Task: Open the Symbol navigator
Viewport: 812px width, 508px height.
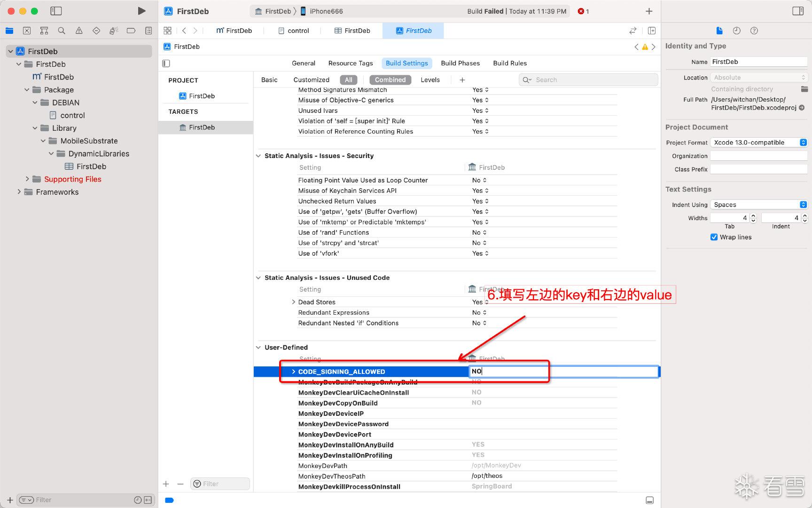Action: click(x=44, y=31)
